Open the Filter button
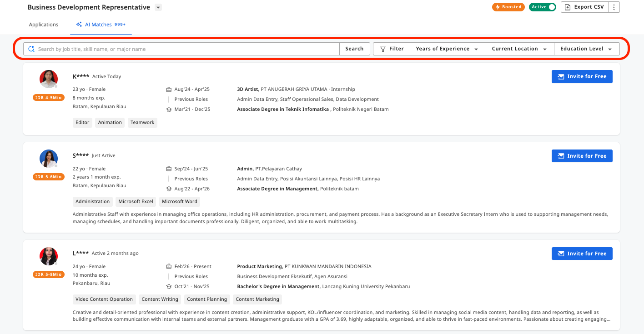This screenshot has height=334, width=644. [x=392, y=49]
